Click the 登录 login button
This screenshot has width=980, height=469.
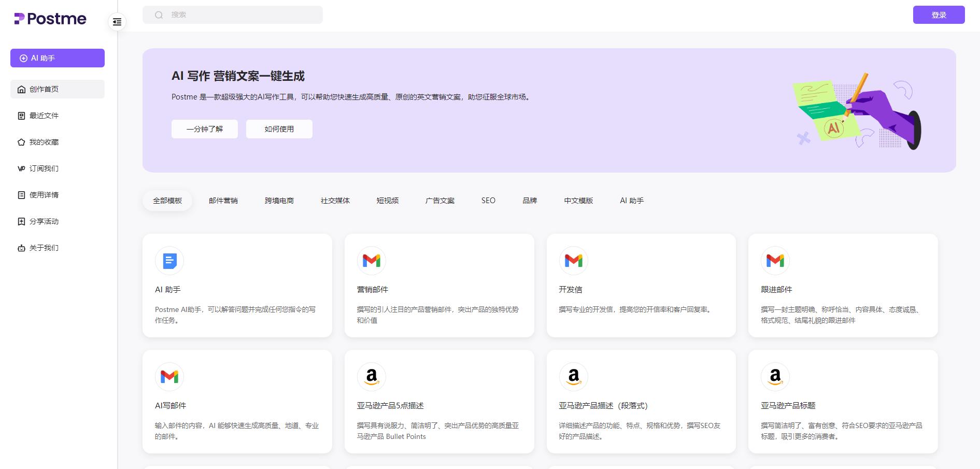click(x=939, y=15)
